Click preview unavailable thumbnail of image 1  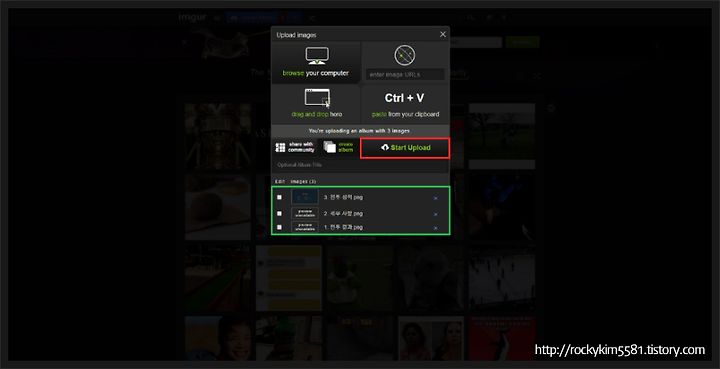coord(304,227)
